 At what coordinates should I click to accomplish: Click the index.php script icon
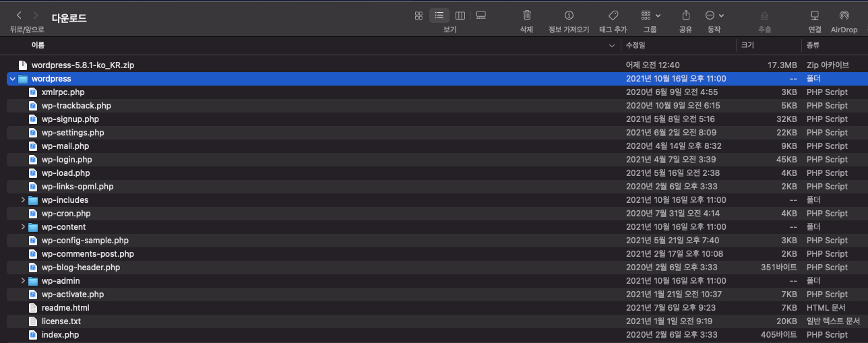[x=33, y=335]
